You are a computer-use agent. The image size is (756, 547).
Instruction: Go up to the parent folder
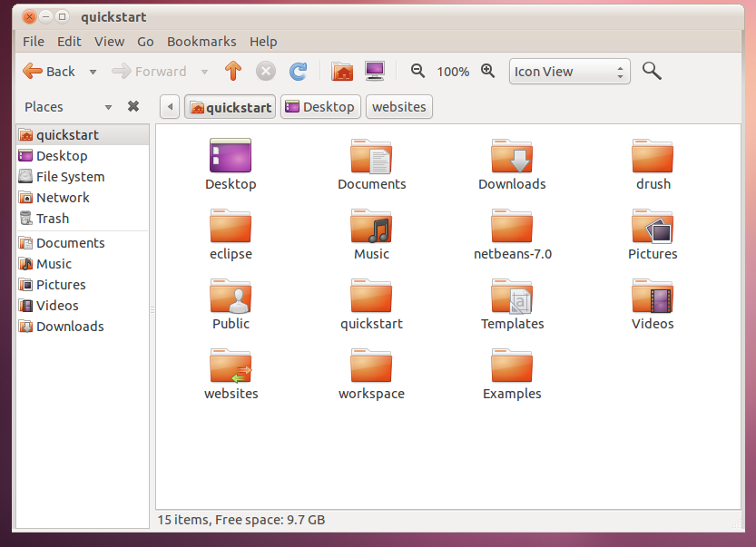[233, 72]
